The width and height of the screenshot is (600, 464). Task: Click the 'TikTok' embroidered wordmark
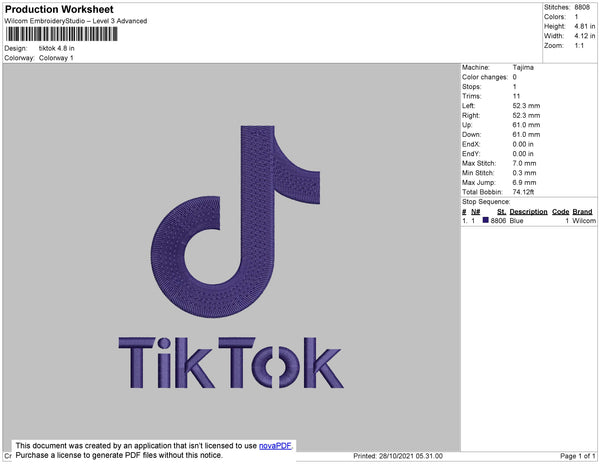pos(231,363)
